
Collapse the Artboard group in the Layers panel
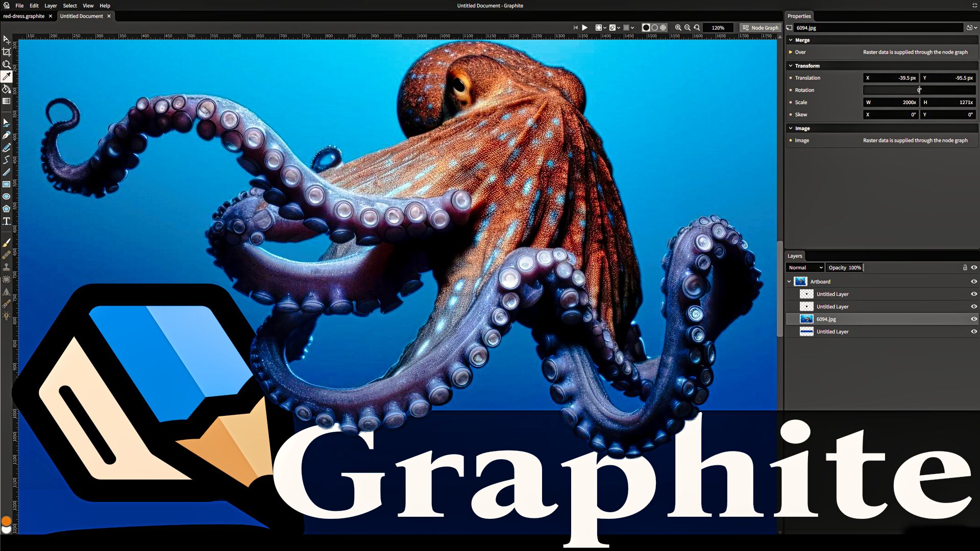coord(790,281)
